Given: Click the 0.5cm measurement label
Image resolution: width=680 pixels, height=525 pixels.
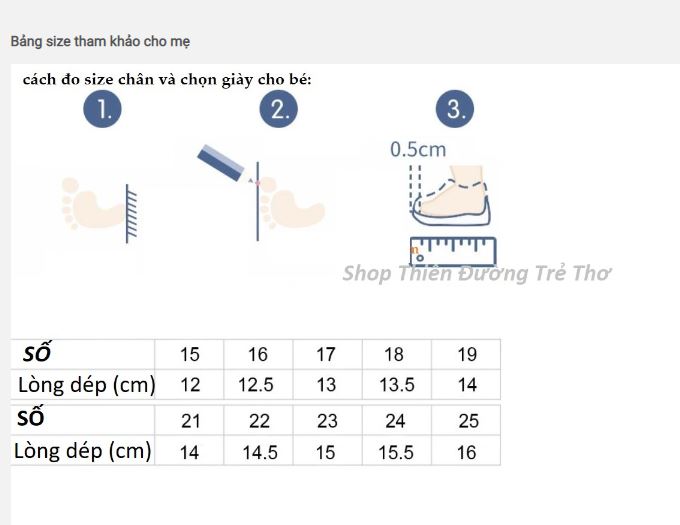Looking at the screenshot, I should pyautogui.click(x=418, y=150).
